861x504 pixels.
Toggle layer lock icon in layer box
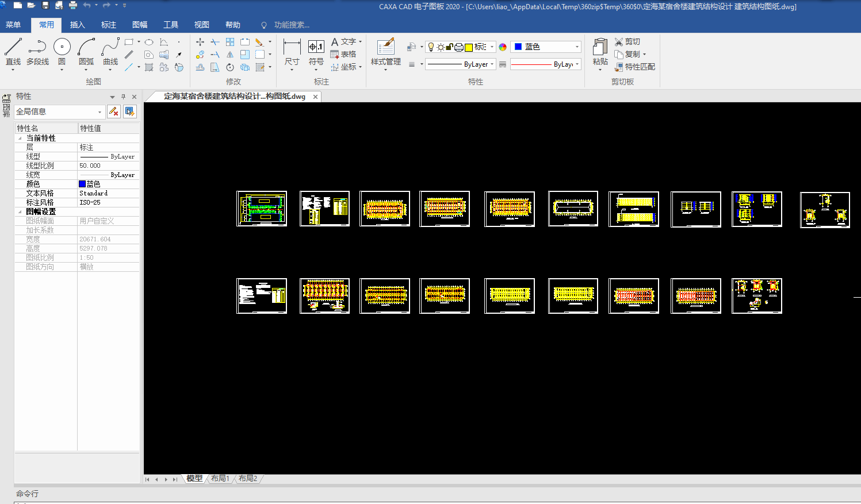click(x=450, y=47)
